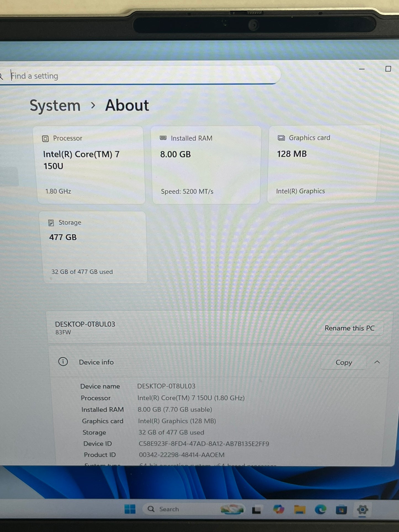Viewport: 399px width, 532px height.
Task: Click the Device info circle icon
Action: tap(63, 362)
